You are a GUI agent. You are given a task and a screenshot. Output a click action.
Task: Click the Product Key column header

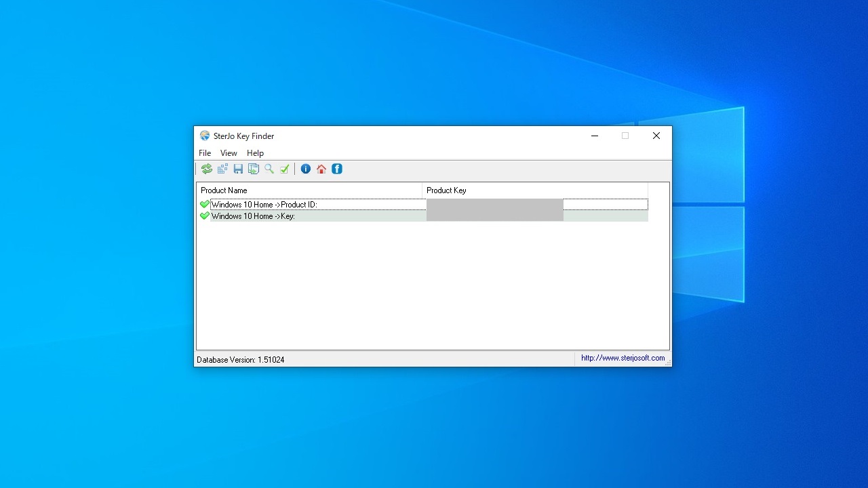click(x=535, y=190)
